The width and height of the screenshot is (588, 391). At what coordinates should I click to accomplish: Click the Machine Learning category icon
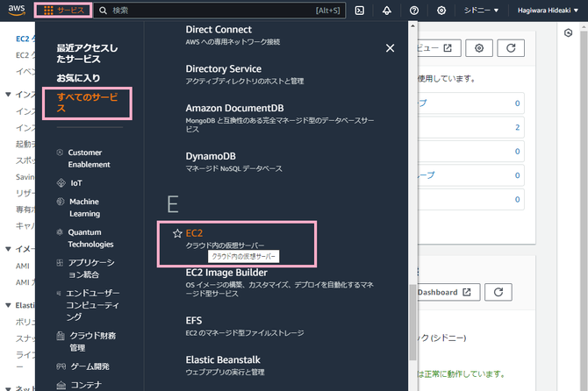61,202
